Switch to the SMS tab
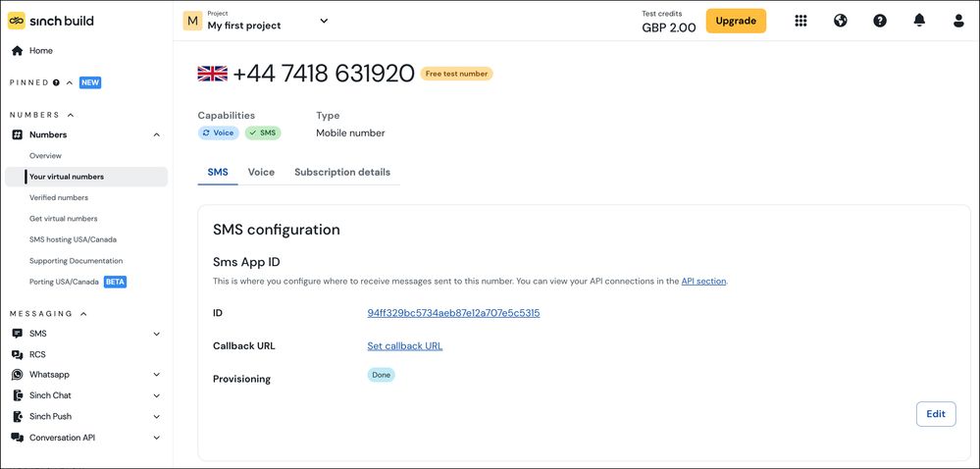The height and width of the screenshot is (469, 980). [x=218, y=172]
